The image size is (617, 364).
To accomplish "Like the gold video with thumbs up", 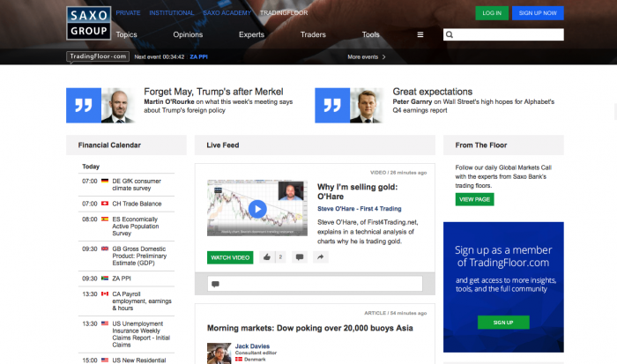I will 267,257.
